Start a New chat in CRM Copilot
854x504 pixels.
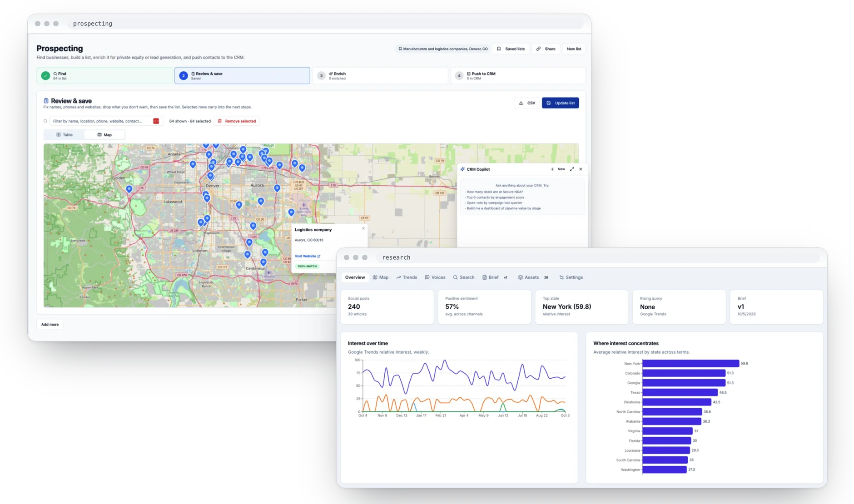pyautogui.click(x=557, y=169)
